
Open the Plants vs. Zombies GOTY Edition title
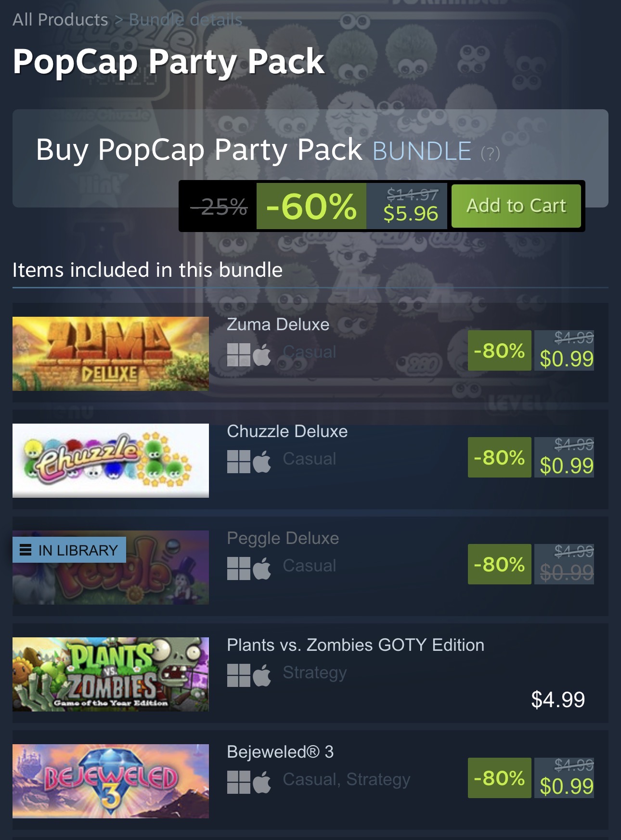355,645
